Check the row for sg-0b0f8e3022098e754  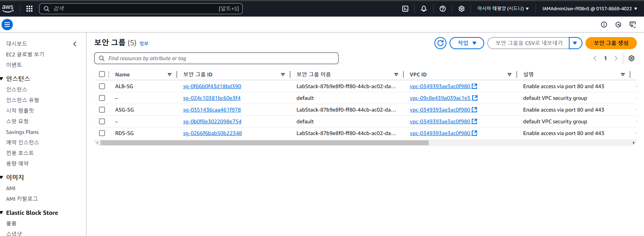coord(102,121)
